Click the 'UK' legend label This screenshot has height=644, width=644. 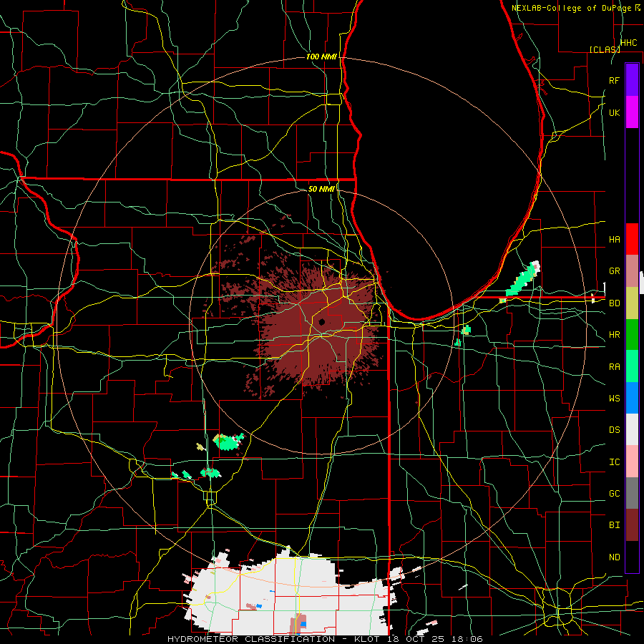tap(614, 112)
